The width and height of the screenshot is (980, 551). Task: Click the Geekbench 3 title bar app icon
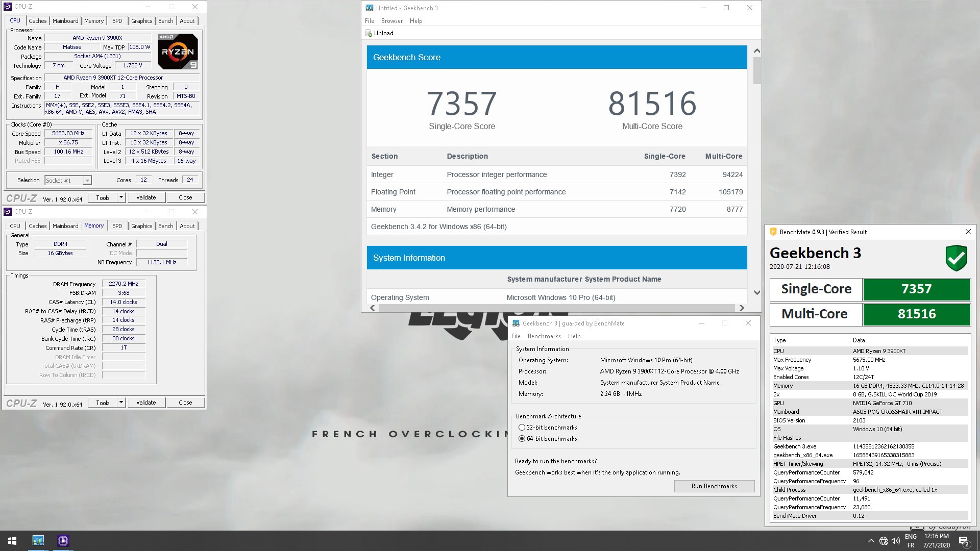[x=369, y=8]
